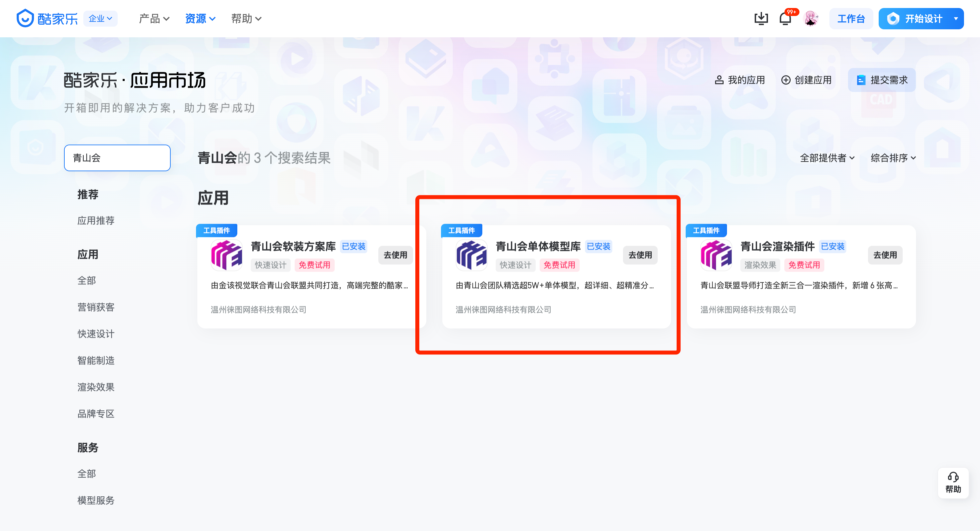This screenshot has width=980, height=531.
Task: Select 渲染效果 category in sidebar
Action: click(96, 387)
